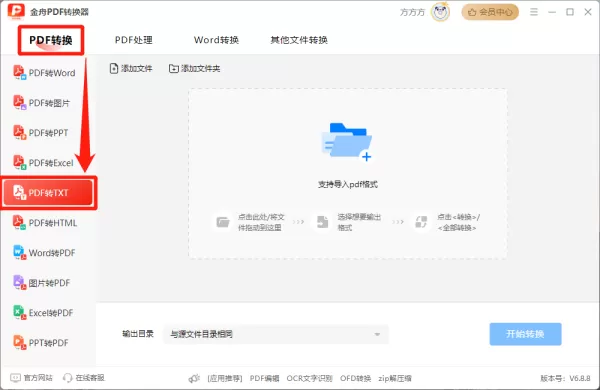Open the PDF编辑 recommended app link
This screenshot has width=600, height=390.
[x=264, y=379]
